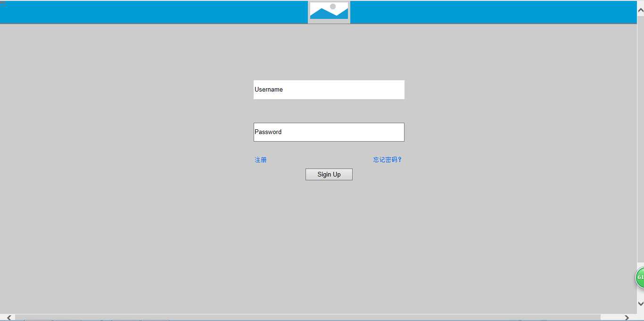Viewport: 644px width, 321px height.
Task: Click the vertical scrollbar down arrow
Action: coord(640,304)
